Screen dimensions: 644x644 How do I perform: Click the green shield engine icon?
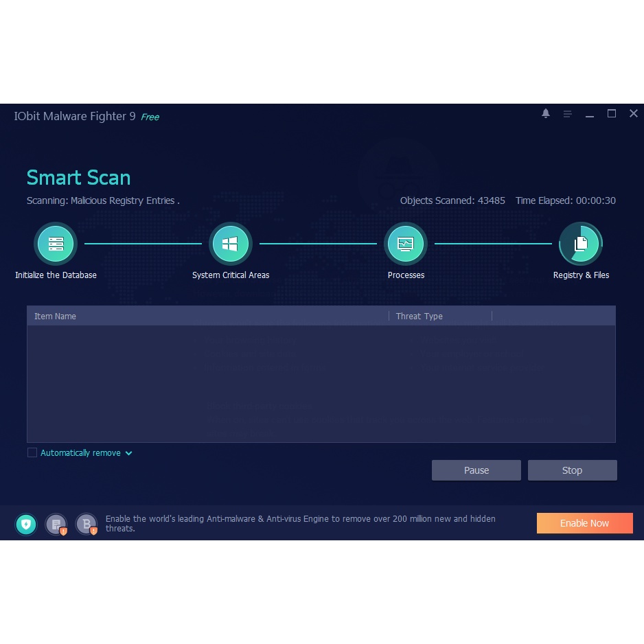coord(26,524)
